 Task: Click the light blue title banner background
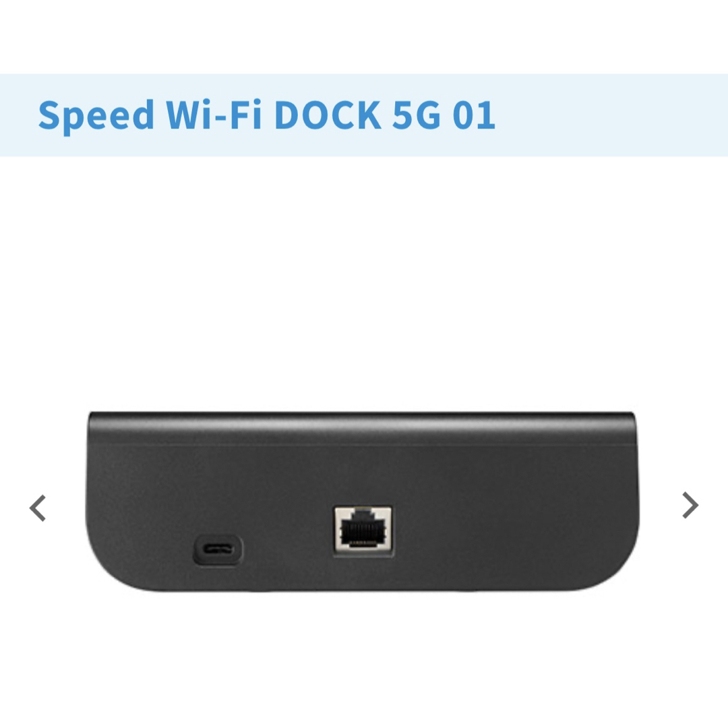(603, 115)
